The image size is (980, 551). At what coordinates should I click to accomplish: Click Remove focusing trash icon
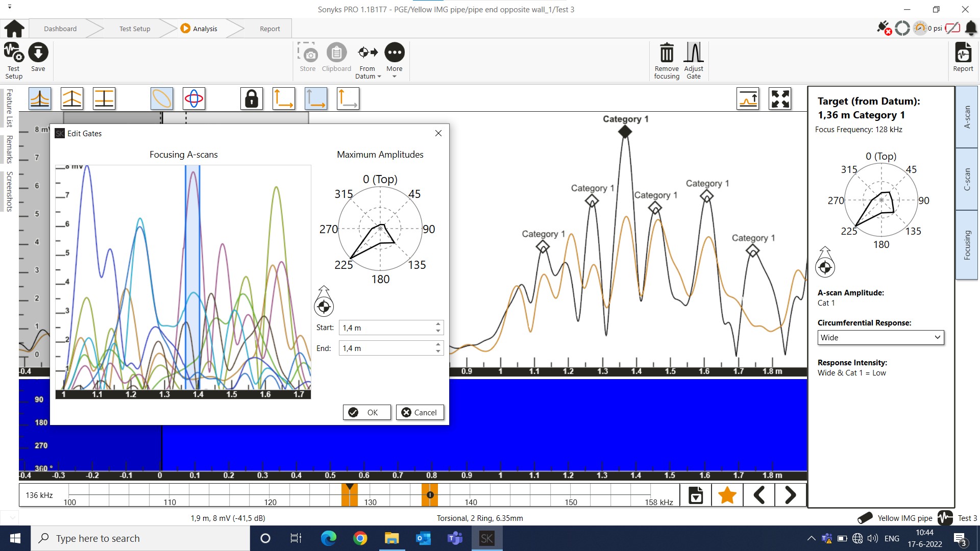tap(667, 53)
